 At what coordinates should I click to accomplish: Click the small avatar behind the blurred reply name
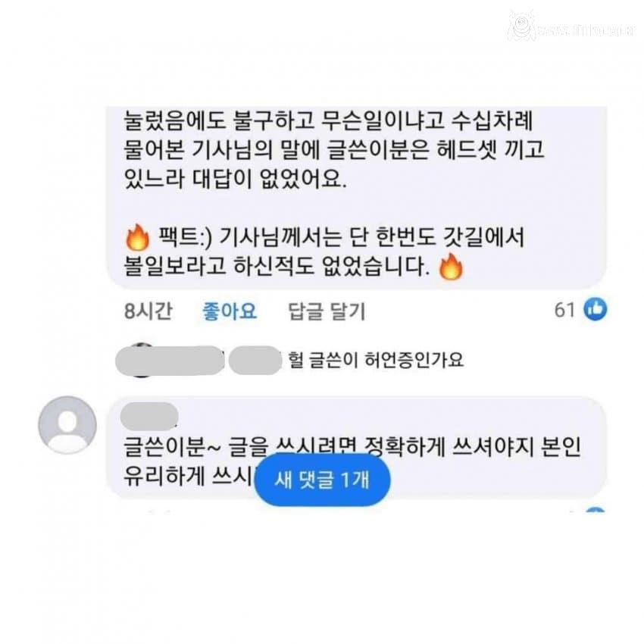tap(141, 360)
